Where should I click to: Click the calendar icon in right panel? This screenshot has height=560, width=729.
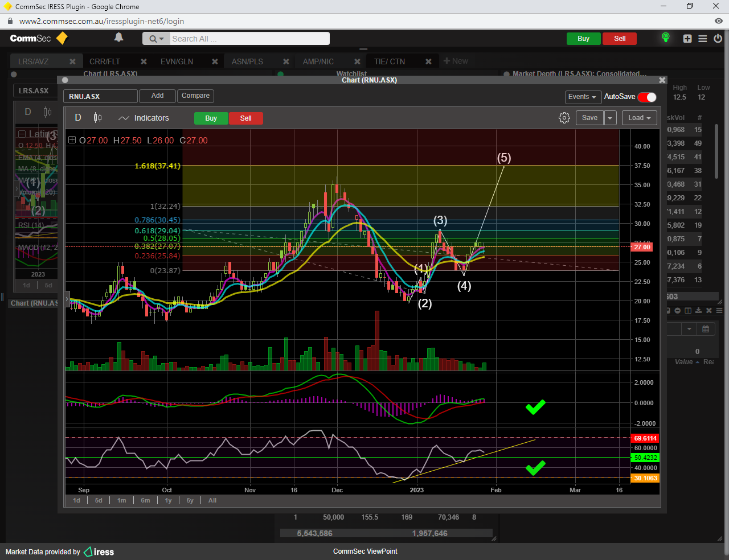pyautogui.click(x=706, y=329)
